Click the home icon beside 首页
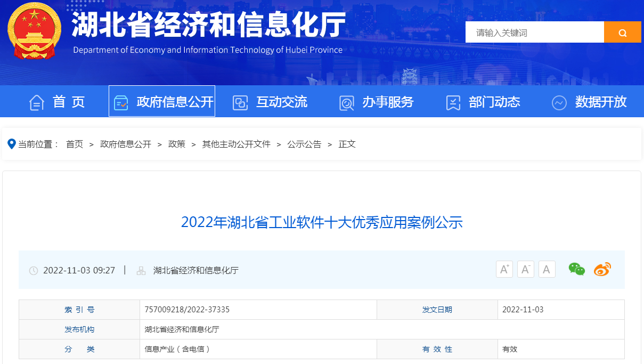Image resolution: width=644 pixels, height=364 pixels. 36,101
